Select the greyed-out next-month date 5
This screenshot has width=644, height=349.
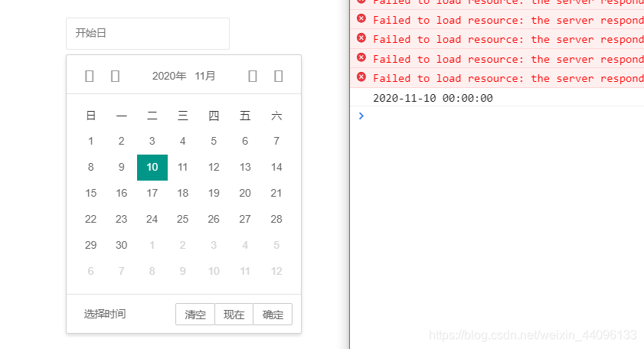click(x=276, y=245)
